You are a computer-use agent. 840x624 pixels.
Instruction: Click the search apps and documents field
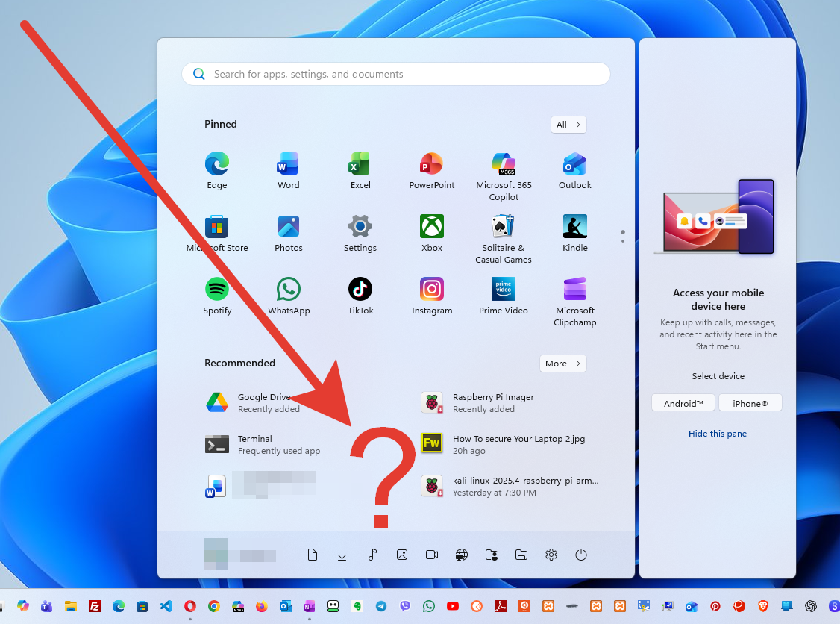pos(395,74)
